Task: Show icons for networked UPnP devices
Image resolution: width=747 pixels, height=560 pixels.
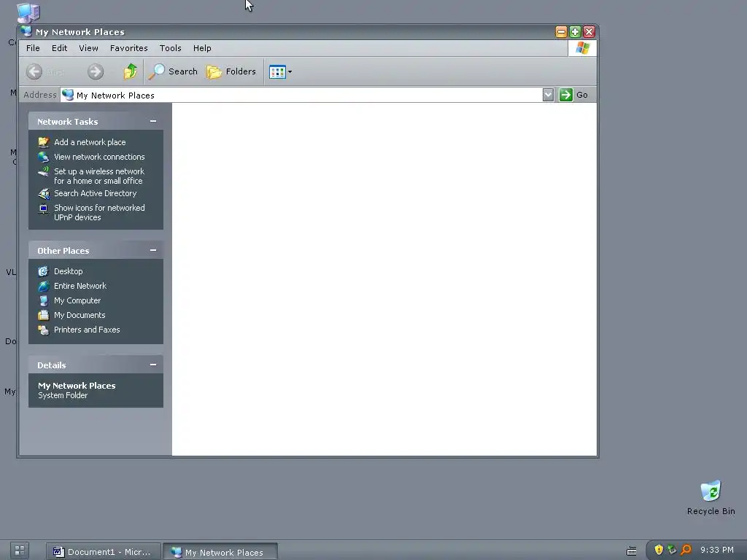Action: [x=99, y=212]
